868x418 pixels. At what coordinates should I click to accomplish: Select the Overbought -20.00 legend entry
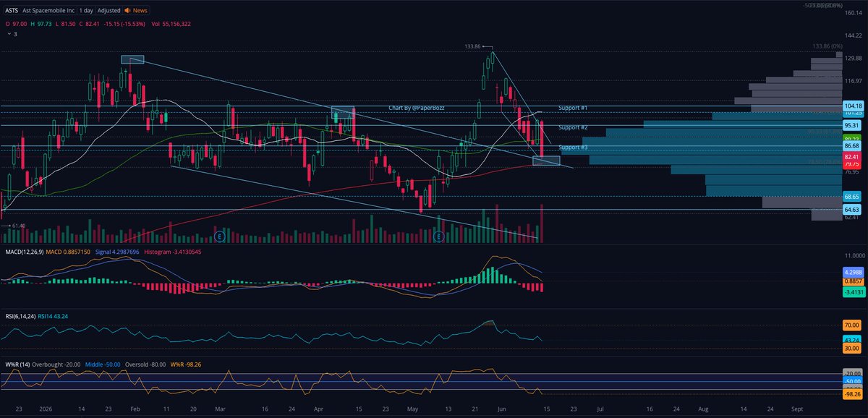pyautogui.click(x=58, y=364)
